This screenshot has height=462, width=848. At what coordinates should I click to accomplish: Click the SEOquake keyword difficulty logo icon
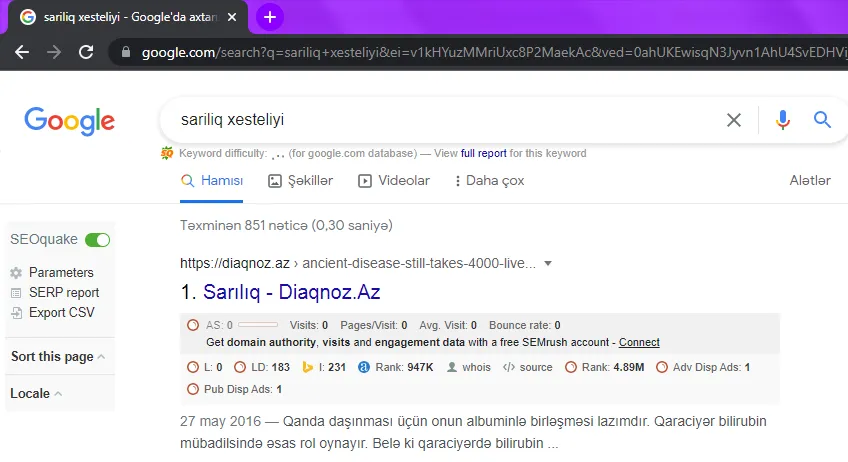click(167, 153)
